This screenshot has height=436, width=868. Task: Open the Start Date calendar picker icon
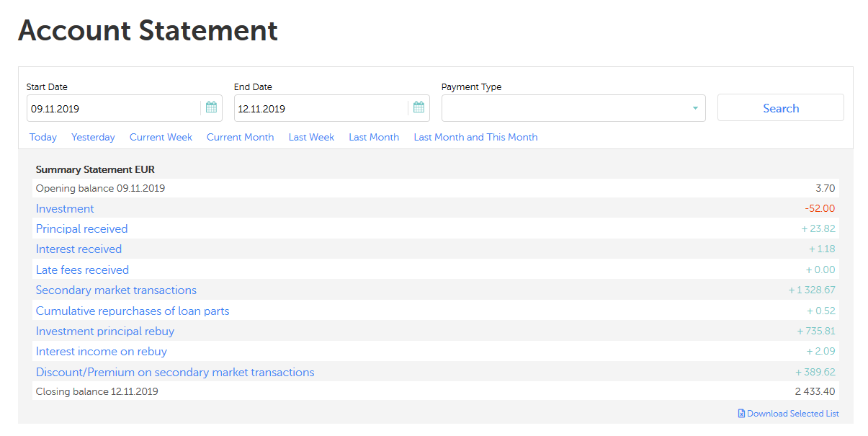click(211, 108)
